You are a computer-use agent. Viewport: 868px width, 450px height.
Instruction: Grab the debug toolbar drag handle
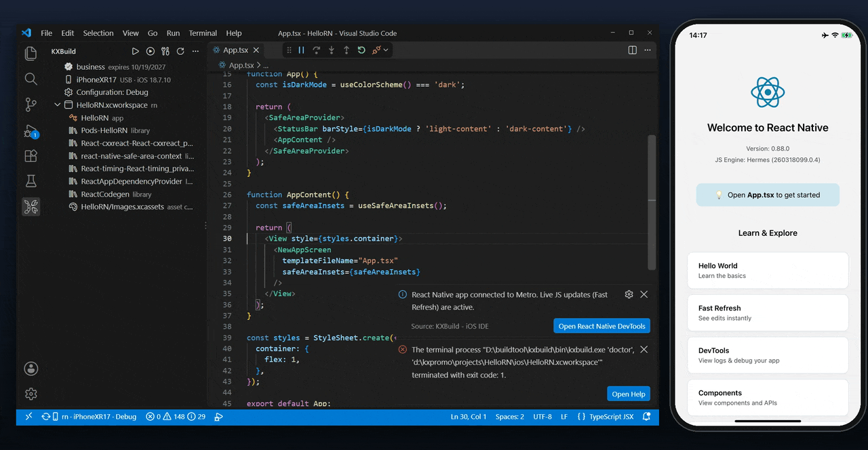[x=290, y=50]
